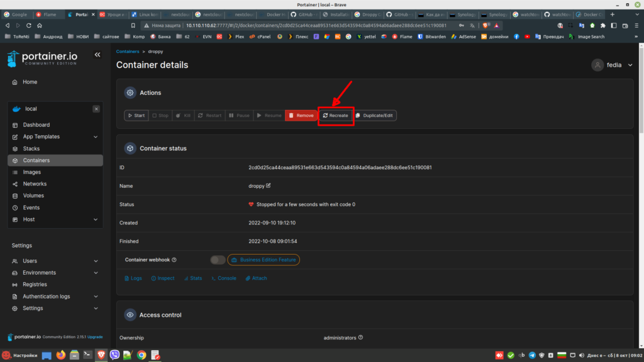Open Viber from the taskbar
This screenshot has width=644, height=362.
coord(114,355)
